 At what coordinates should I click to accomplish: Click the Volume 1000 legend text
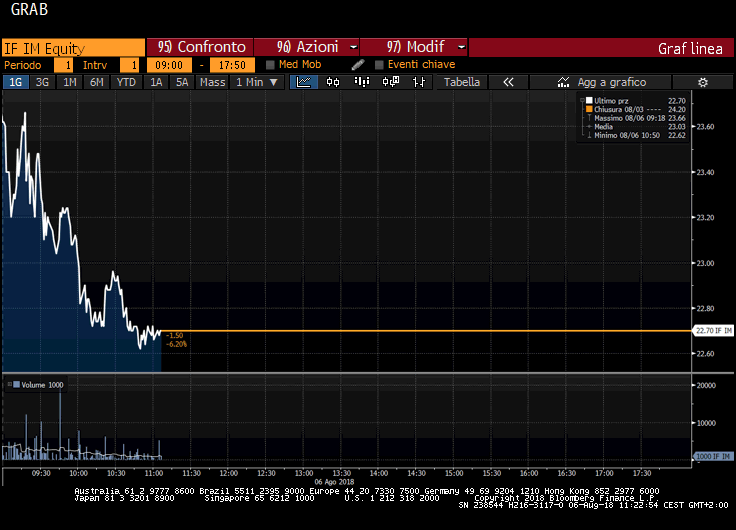[42, 385]
